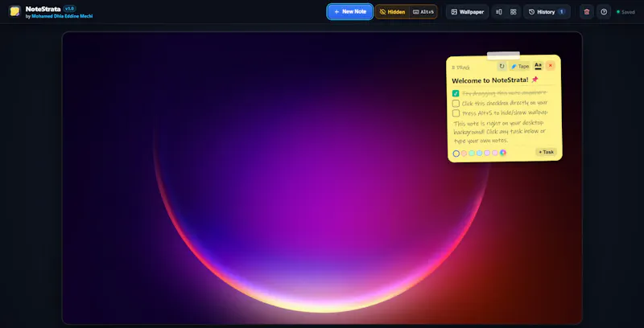The image size is (644, 328).
Task: Add a task with + Task button
Action: tap(547, 152)
